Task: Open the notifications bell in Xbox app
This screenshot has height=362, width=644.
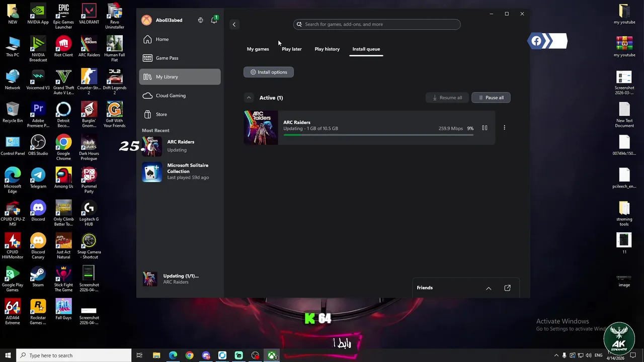Action: [x=214, y=20]
